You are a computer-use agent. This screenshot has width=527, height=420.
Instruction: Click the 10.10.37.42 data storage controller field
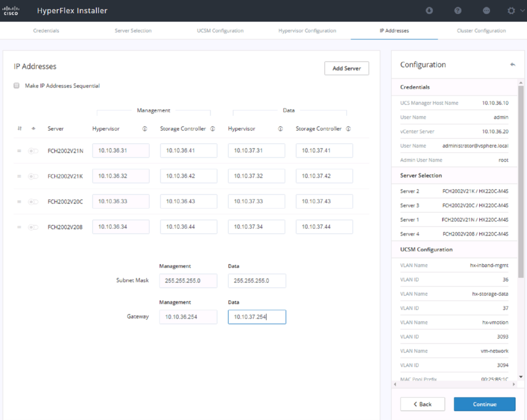click(x=324, y=176)
